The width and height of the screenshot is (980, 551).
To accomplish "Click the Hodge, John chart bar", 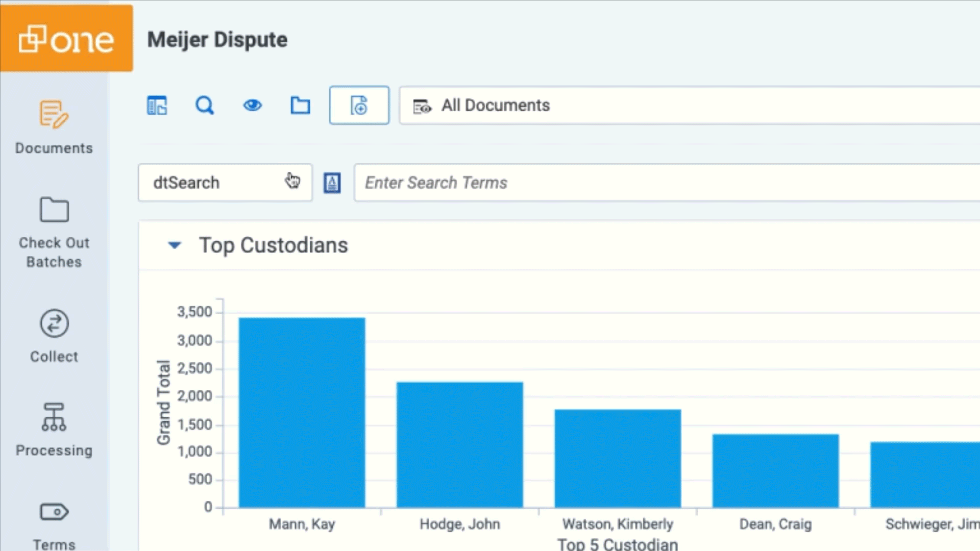I will (459, 444).
